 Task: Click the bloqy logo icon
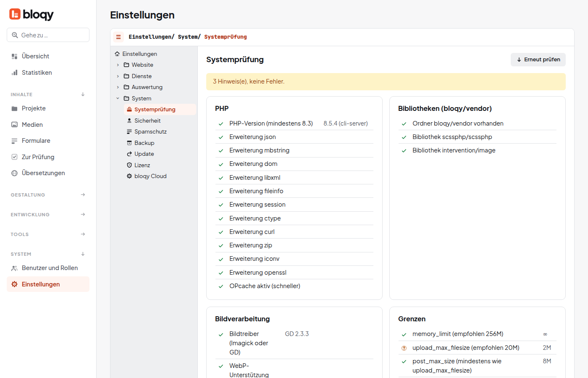[15, 14]
